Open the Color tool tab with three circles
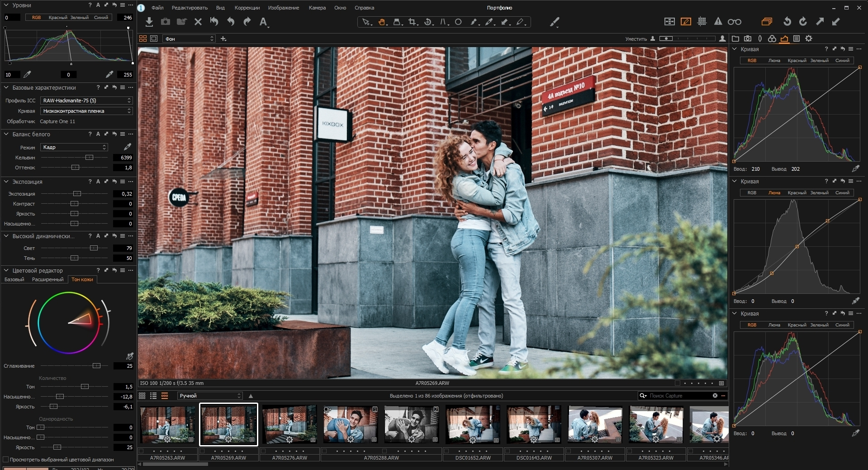This screenshot has height=470, width=868. click(772, 38)
